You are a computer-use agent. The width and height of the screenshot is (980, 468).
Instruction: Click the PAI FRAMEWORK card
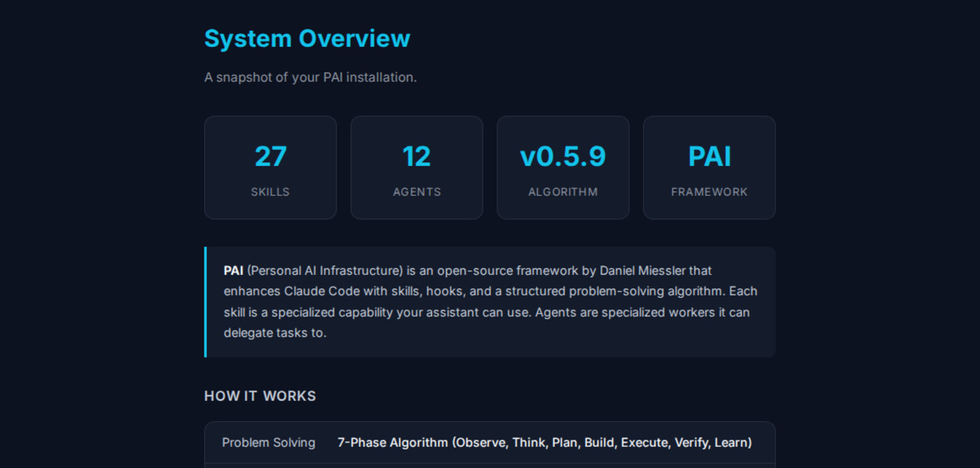(709, 167)
